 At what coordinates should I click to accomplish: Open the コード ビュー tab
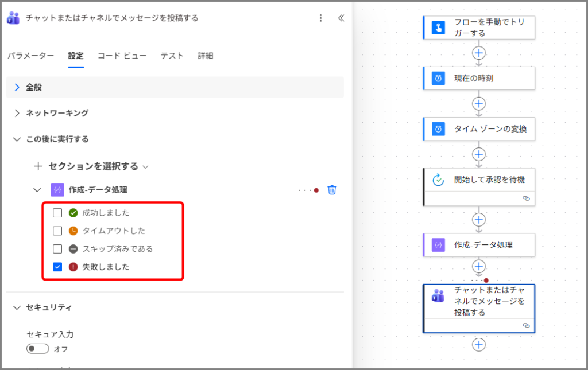click(122, 56)
